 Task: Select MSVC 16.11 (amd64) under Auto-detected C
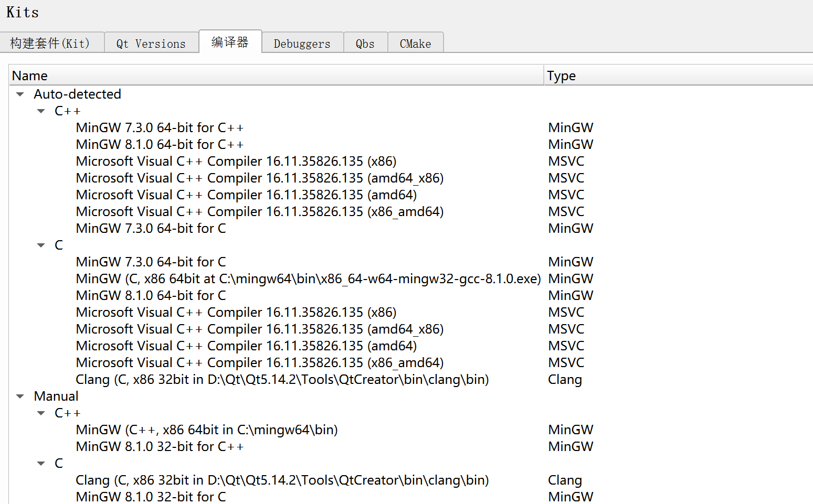click(x=246, y=346)
